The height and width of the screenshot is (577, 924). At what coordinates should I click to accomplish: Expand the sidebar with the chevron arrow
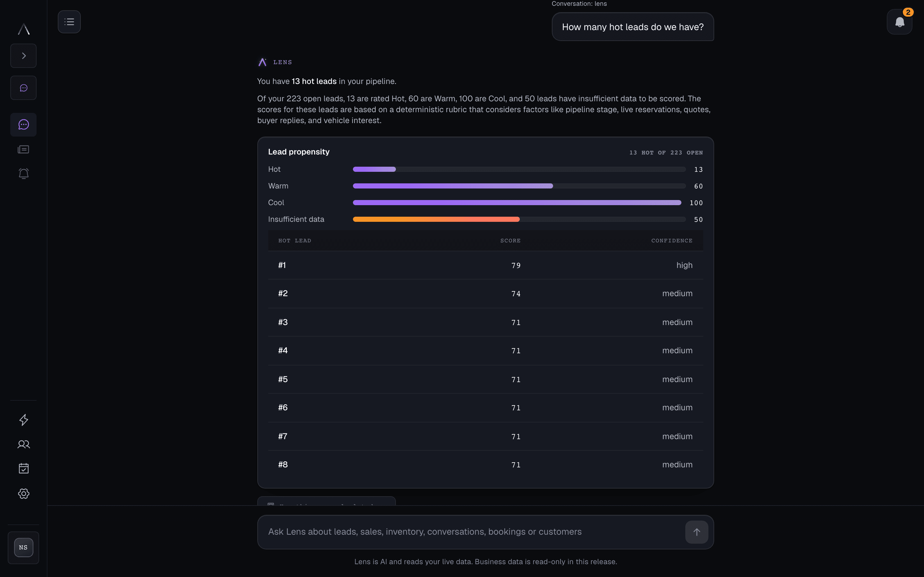(x=23, y=56)
